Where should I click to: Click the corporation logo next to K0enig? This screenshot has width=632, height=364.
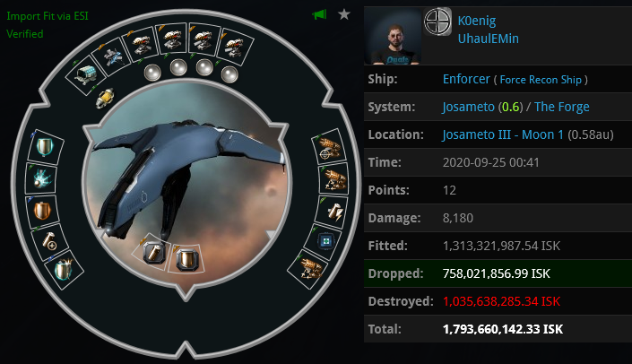point(437,22)
